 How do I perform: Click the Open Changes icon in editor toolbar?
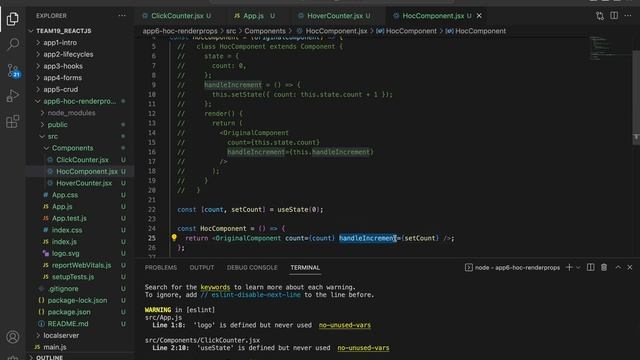pyautogui.click(x=600, y=16)
